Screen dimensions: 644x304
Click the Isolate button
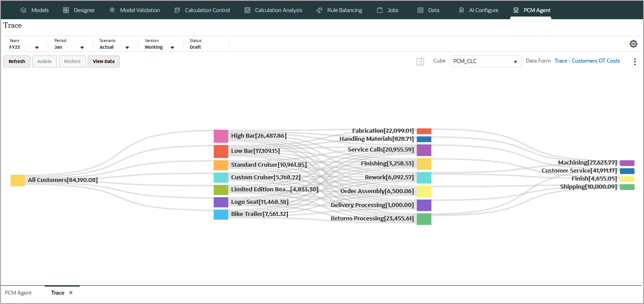45,62
